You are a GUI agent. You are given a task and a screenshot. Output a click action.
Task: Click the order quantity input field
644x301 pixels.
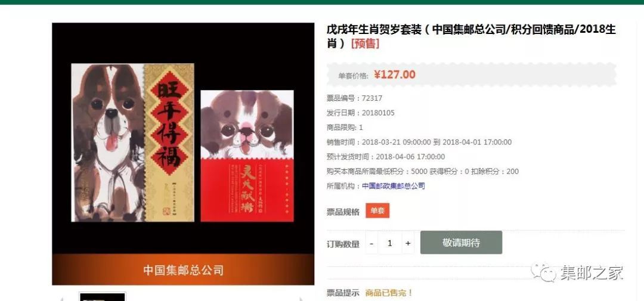(390, 243)
